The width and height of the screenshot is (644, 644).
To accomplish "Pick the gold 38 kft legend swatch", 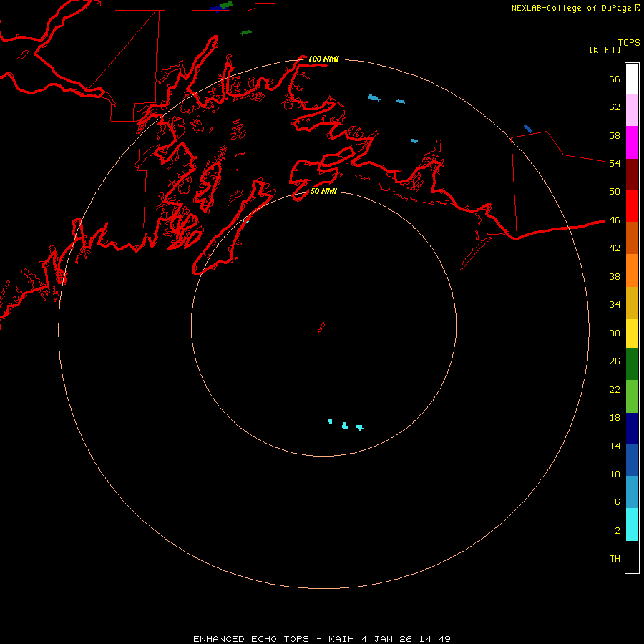I will pyautogui.click(x=632, y=303).
